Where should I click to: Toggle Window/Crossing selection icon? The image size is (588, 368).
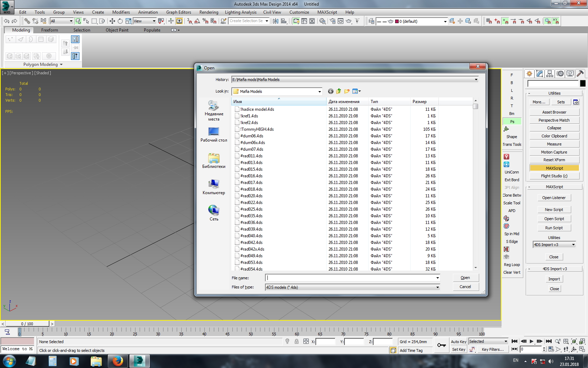(x=102, y=21)
